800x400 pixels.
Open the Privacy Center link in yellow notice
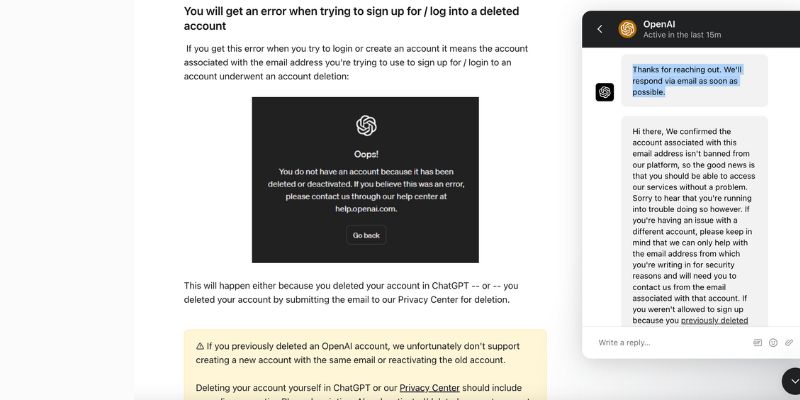tap(429, 388)
